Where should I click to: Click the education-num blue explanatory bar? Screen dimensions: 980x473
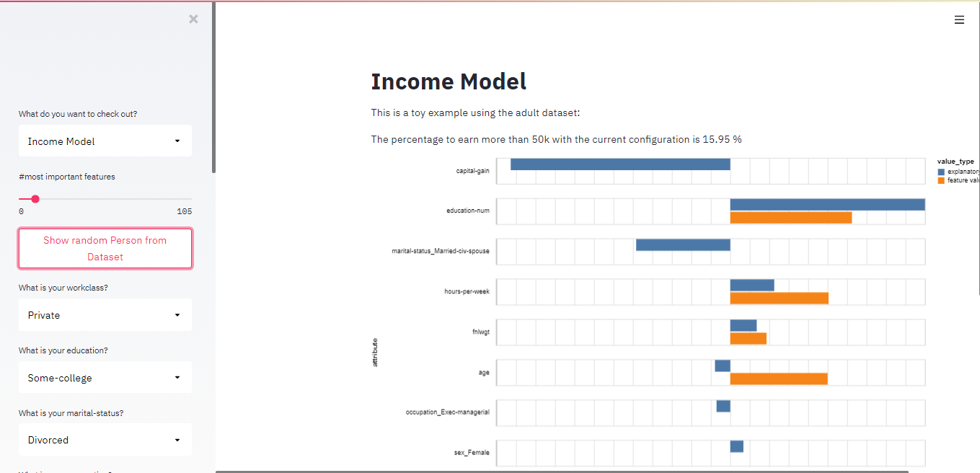pos(828,205)
